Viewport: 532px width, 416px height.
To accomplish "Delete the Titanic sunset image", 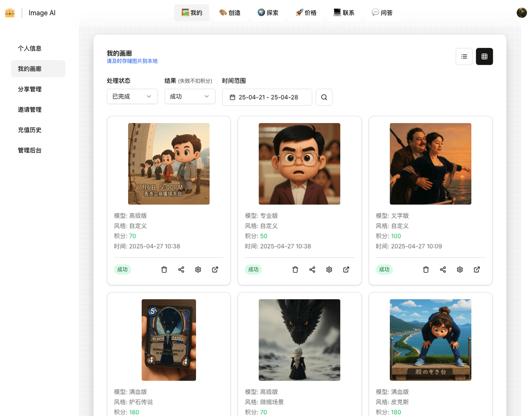I will pos(426,270).
